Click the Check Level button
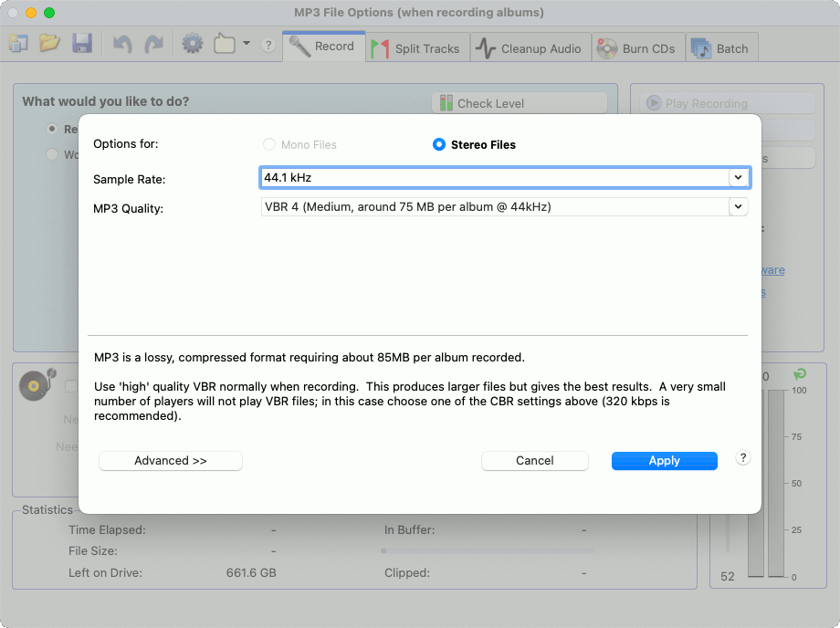The image size is (840, 628). [x=520, y=103]
